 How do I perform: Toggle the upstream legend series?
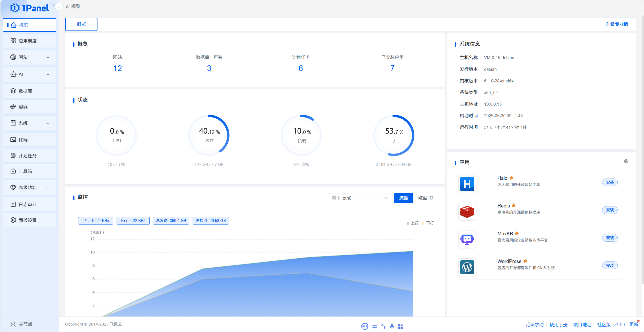(x=413, y=223)
